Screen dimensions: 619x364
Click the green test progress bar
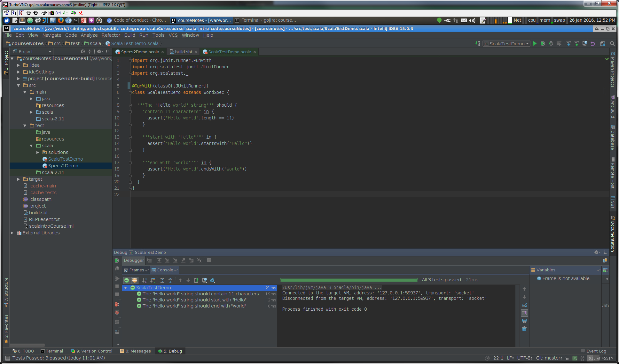pyautogui.click(x=349, y=280)
